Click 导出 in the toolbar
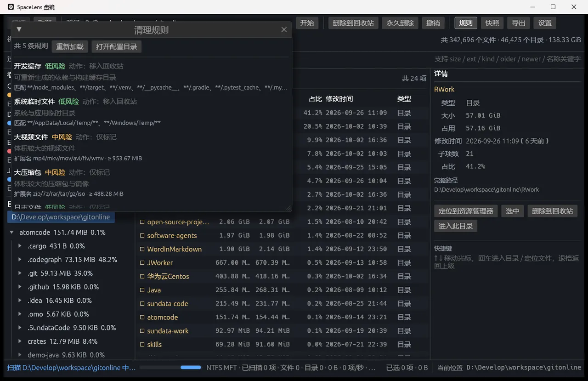588x381 pixels. point(519,23)
